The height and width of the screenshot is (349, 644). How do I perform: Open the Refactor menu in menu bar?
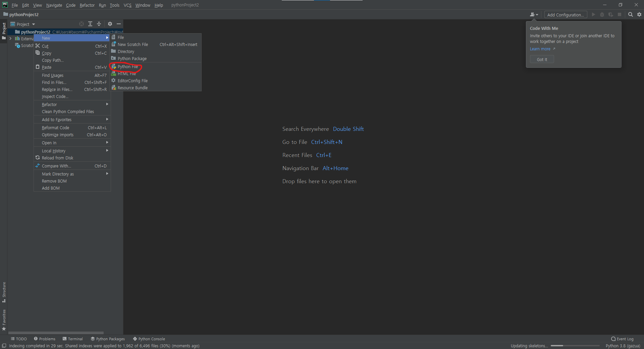(87, 5)
